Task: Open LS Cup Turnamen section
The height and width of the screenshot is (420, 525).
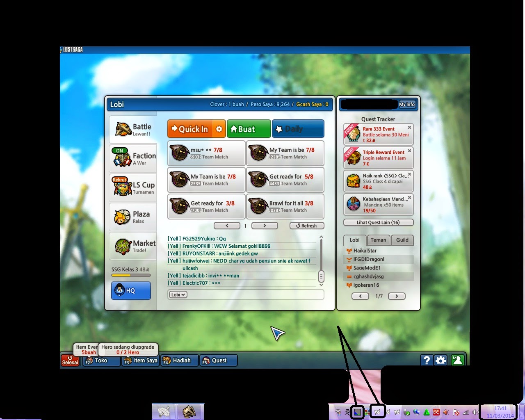Action: [x=133, y=188]
